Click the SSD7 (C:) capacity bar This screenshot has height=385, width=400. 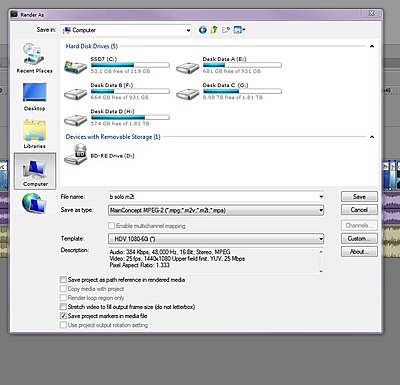(130, 65)
